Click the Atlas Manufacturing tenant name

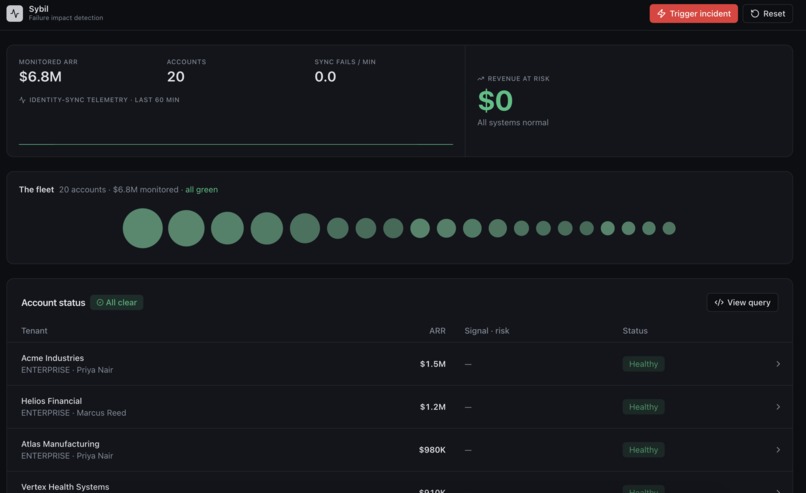tap(60, 444)
